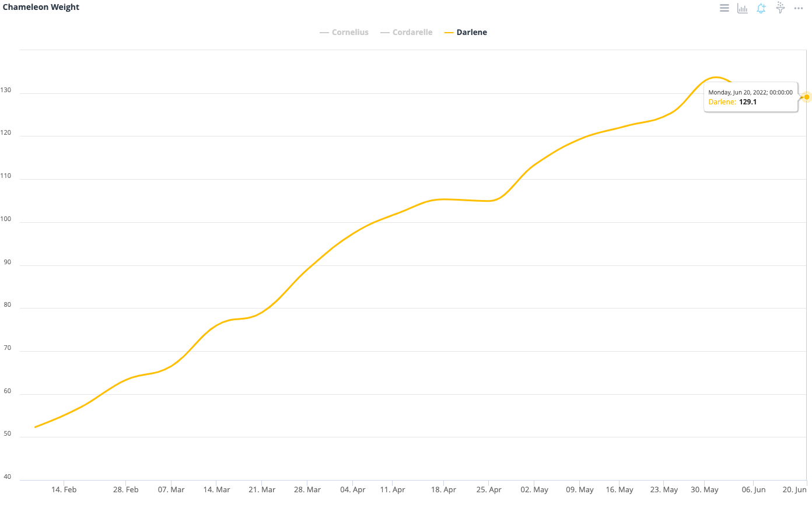The image size is (812, 508).
Task: Select the 04. Apr x-axis label
Action: 353,490
